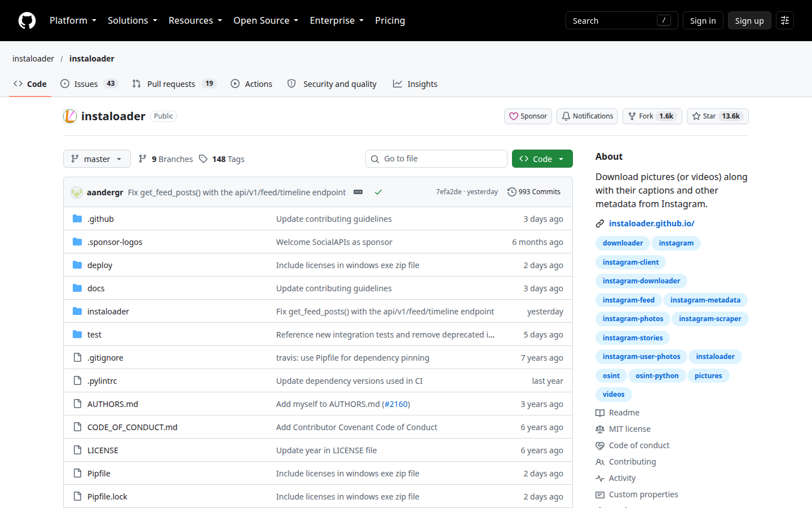This screenshot has height=508, width=812.
Task: Expand the Solutions menu
Action: [133, 20]
